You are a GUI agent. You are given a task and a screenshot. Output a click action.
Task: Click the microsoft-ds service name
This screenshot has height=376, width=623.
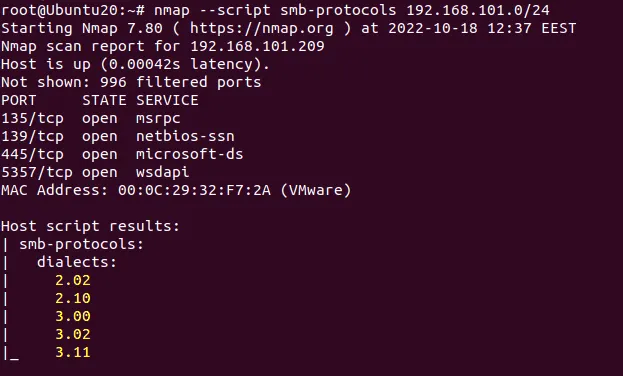190,154
